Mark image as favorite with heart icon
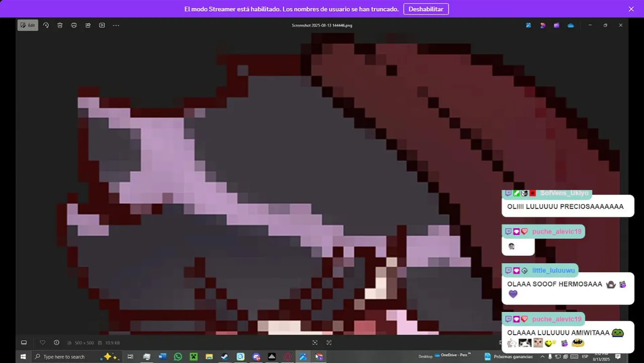The width and height of the screenshot is (644, 363). point(42,343)
